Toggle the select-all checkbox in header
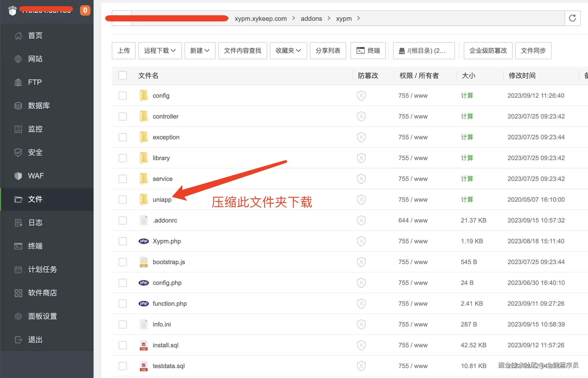This screenshot has width=588, height=378. click(x=123, y=75)
